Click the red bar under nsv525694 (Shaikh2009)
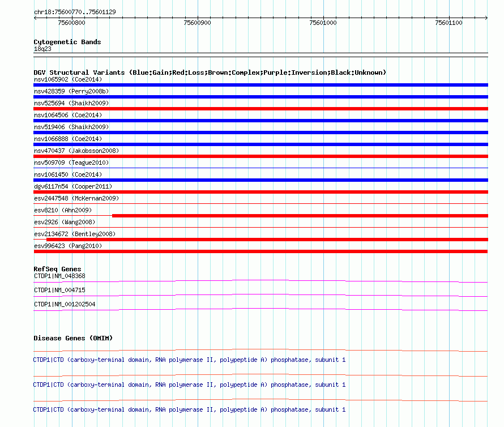 (x=260, y=109)
